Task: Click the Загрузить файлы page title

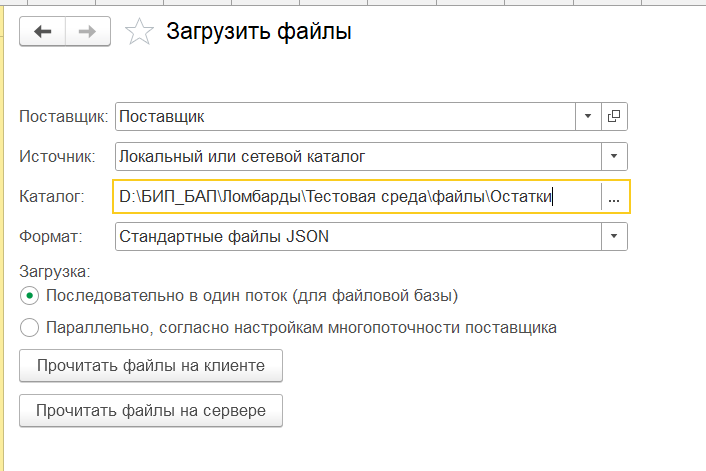Action: [259, 32]
